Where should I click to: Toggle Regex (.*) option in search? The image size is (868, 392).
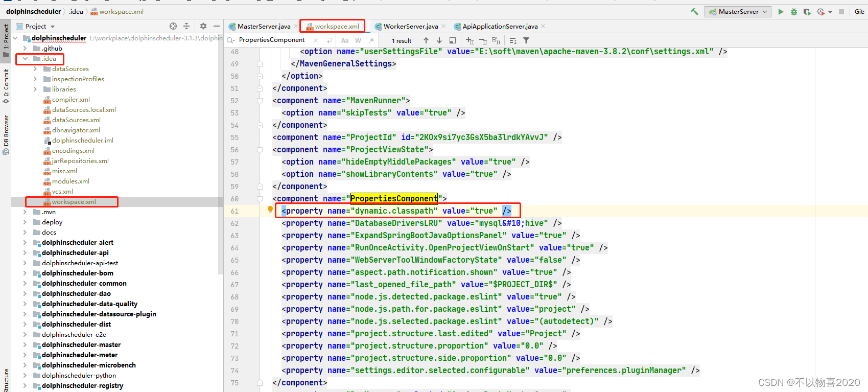coord(371,40)
